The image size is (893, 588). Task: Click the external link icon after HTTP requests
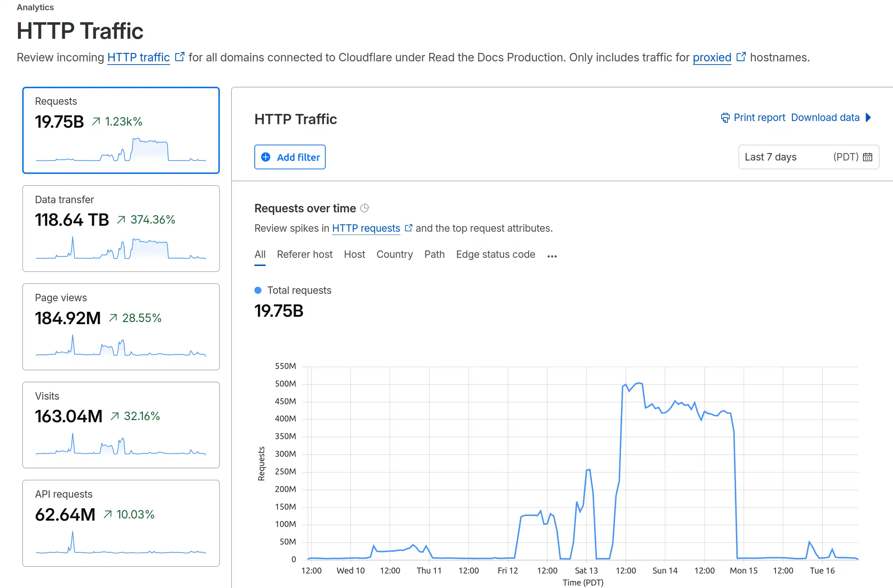click(408, 228)
